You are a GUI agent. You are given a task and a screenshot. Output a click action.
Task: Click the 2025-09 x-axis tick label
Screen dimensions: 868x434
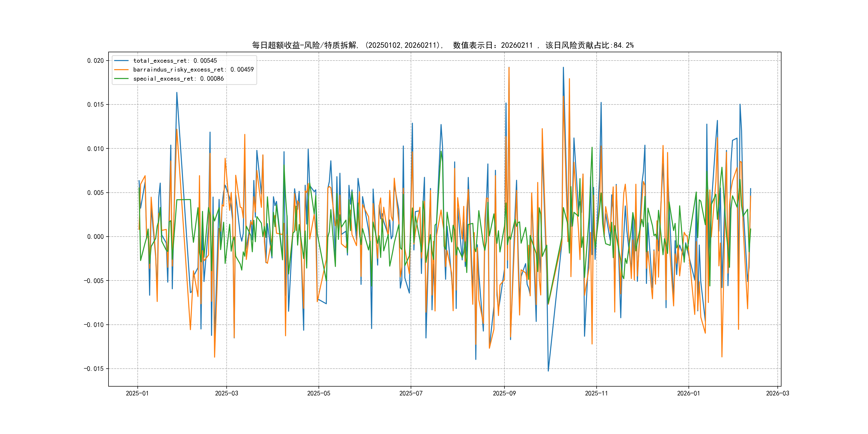(504, 393)
